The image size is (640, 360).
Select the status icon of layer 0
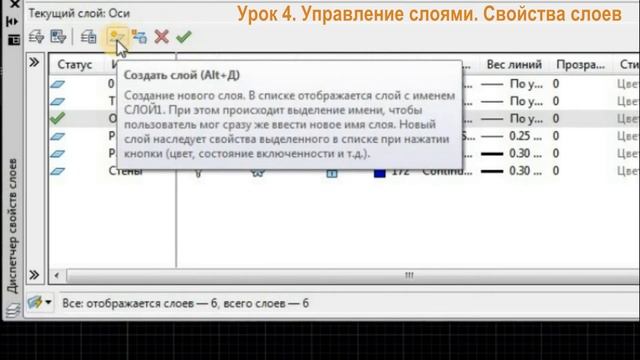point(58,84)
